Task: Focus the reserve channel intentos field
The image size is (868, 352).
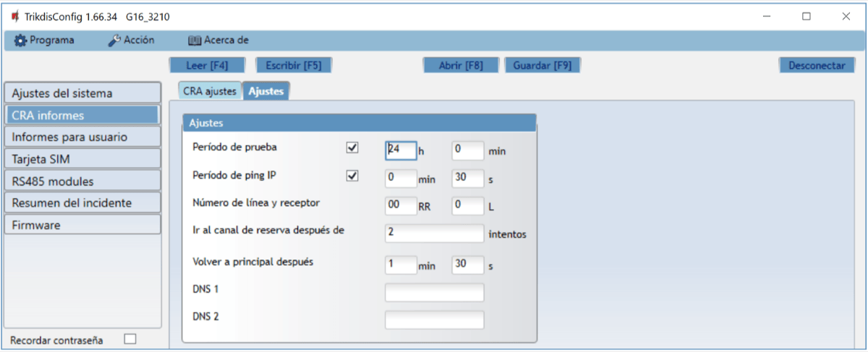Action: (x=434, y=233)
